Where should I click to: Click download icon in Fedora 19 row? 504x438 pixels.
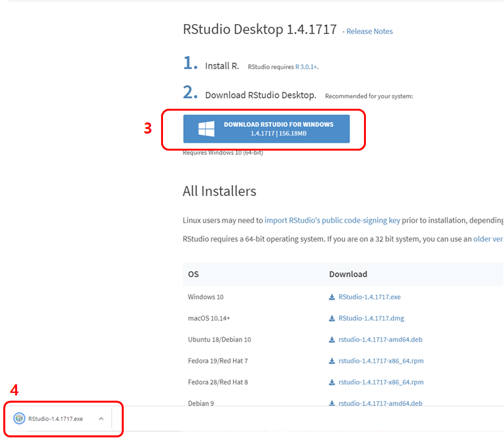(x=332, y=361)
